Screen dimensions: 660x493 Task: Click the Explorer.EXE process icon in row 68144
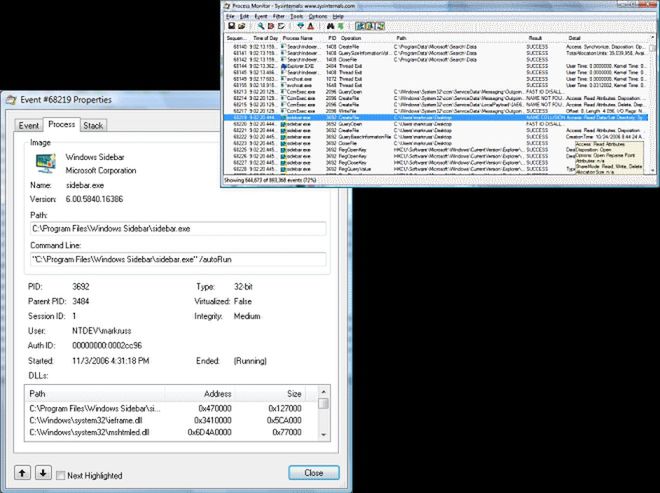tap(284, 66)
